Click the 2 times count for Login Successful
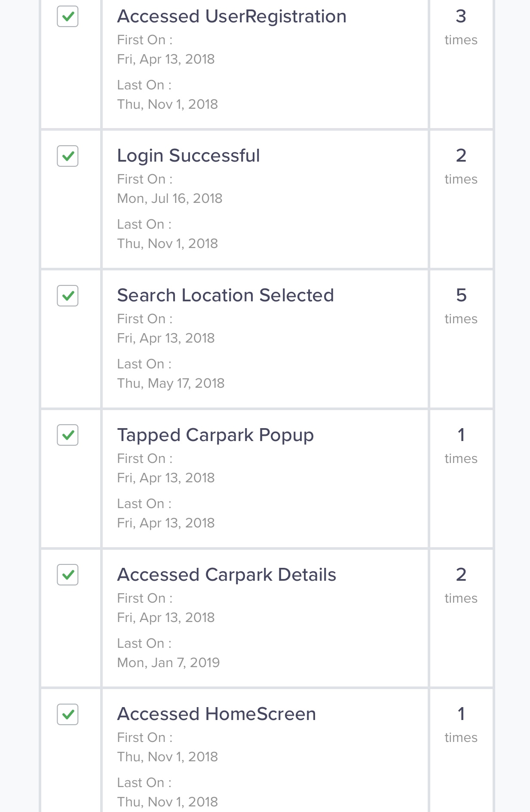The image size is (530, 812). [461, 166]
